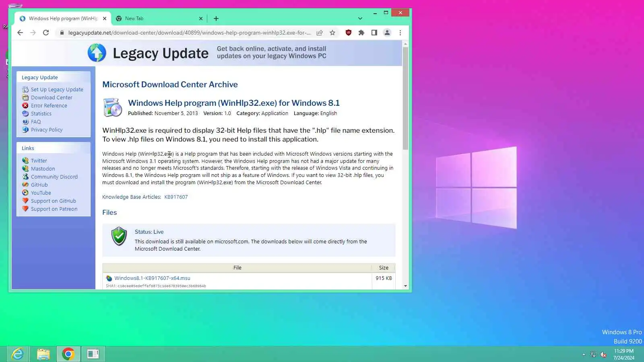Viewport: 644px width, 362px height.
Task: Click the FAQ question mark icon
Action: pyautogui.click(x=25, y=121)
